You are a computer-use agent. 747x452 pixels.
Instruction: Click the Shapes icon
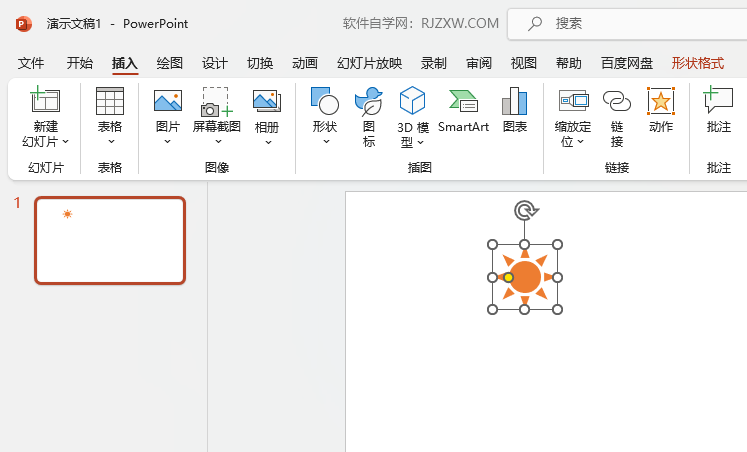point(325,100)
